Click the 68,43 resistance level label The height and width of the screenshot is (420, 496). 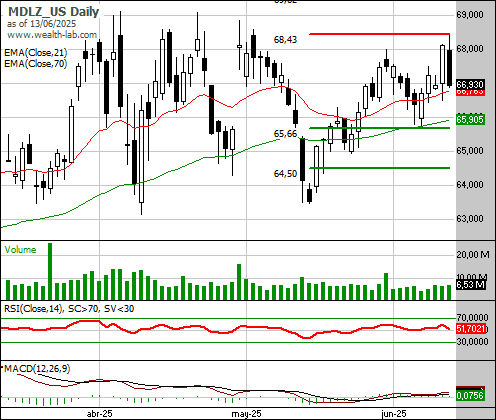pyautogui.click(x=285, y=40)
